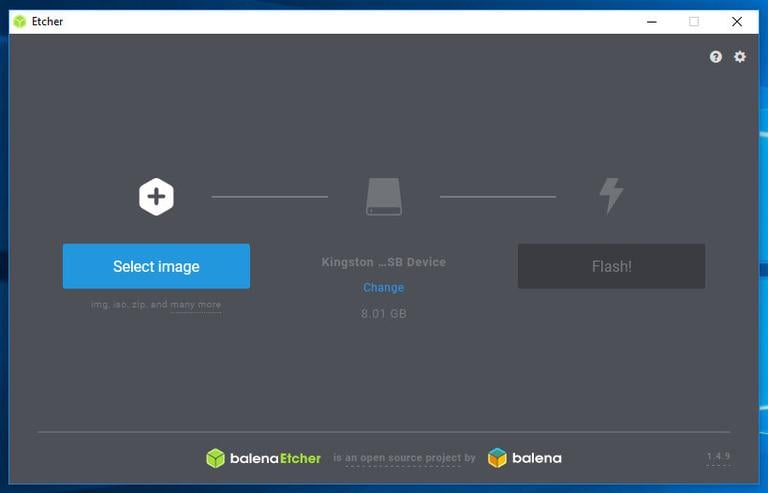Viewport: 768px width, 493px height.
Task: Click the Etcher title bar text
Action: [47, 21]
